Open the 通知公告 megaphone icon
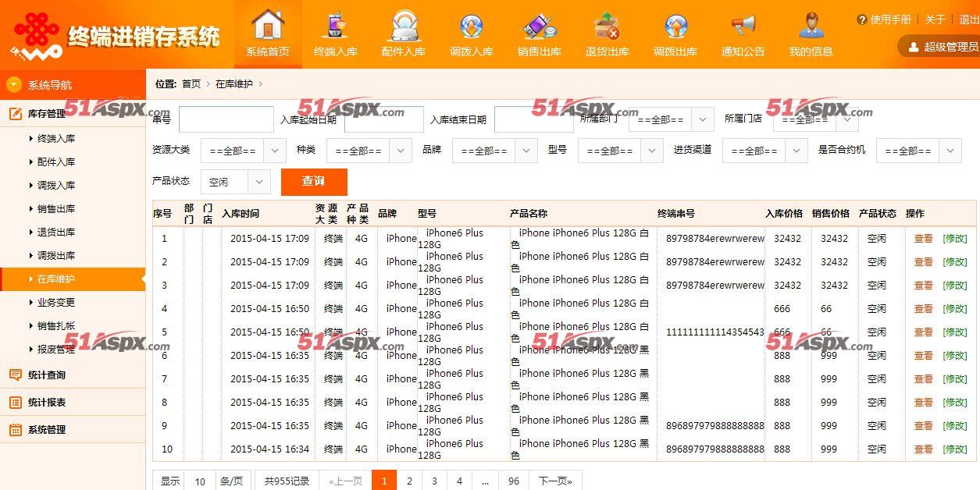The height and width of the screenshot is (490, 980). coord(743,26)
